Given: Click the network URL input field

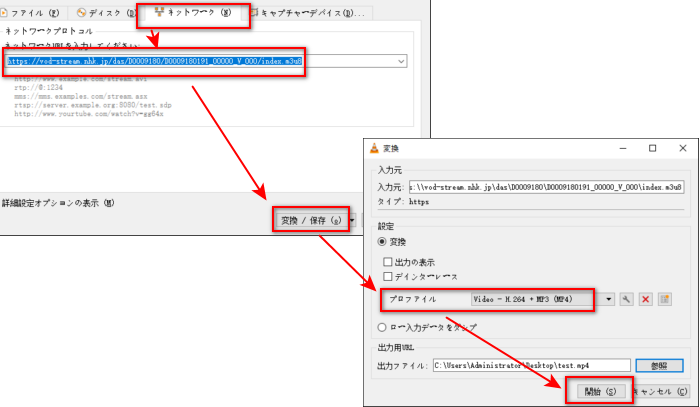Looking at the screenshot, I should click(206, 61).
